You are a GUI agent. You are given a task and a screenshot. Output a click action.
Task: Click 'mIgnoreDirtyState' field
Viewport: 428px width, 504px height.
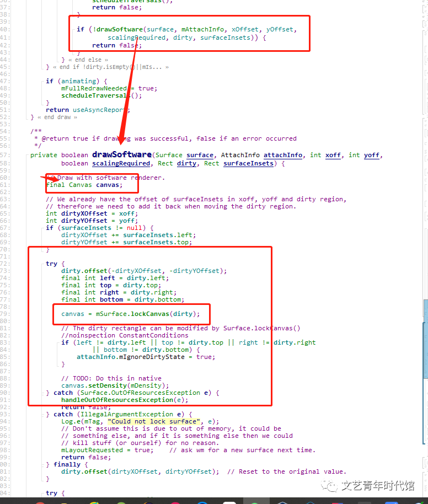click(152, 357)
